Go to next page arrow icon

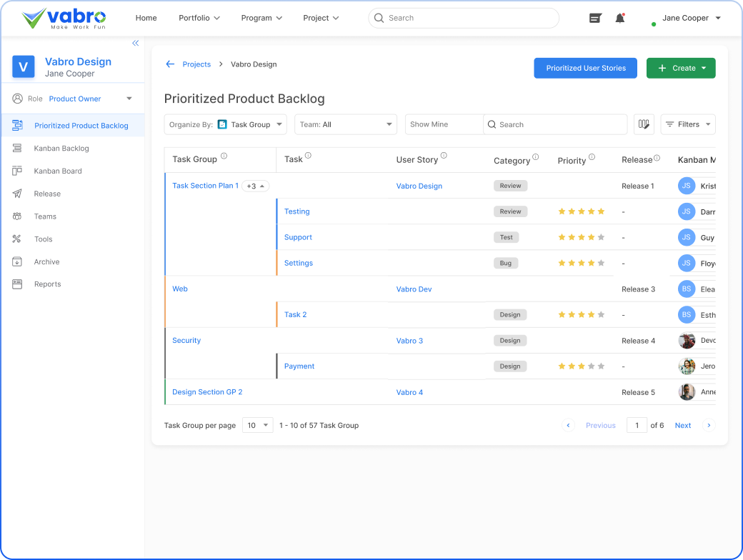click(x=709, y=425)
